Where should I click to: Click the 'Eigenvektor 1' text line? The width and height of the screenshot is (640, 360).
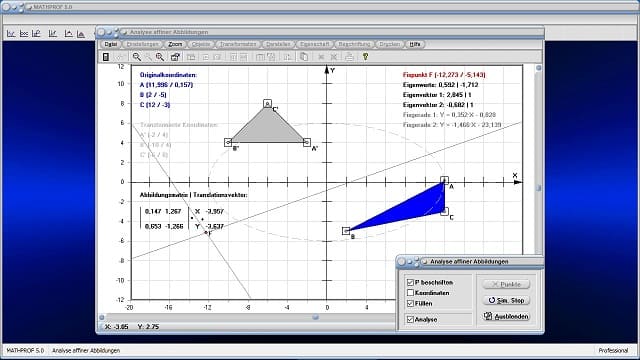(437, 95)
